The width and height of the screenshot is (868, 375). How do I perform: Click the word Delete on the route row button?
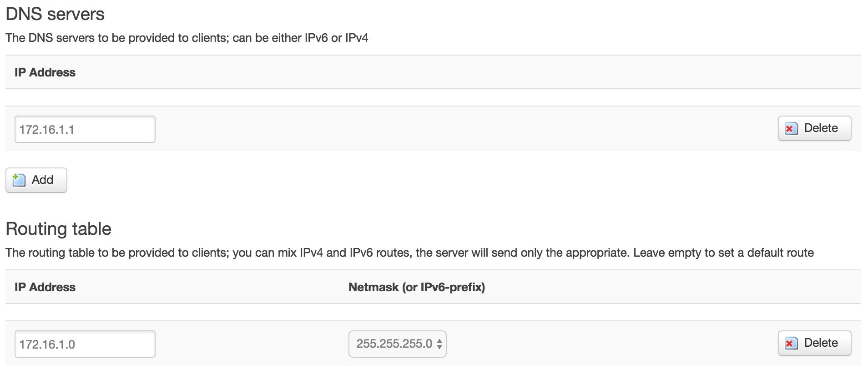tap(821, 343)
